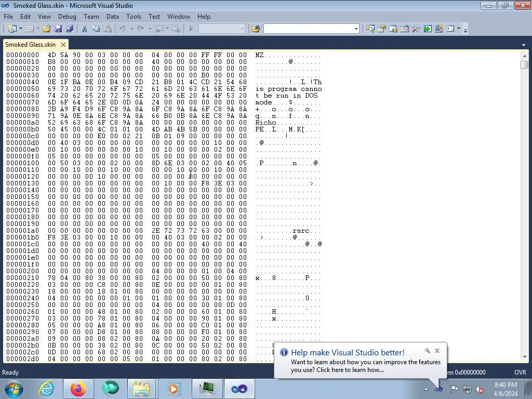
Task: Show hidden system tray icons
Action: coord(426,389)
